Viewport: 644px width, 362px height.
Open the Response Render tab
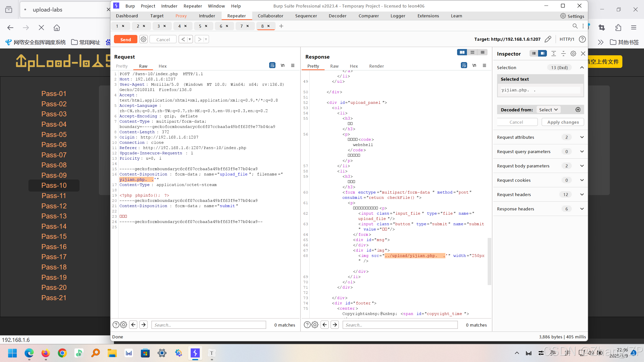pos(376,66)
